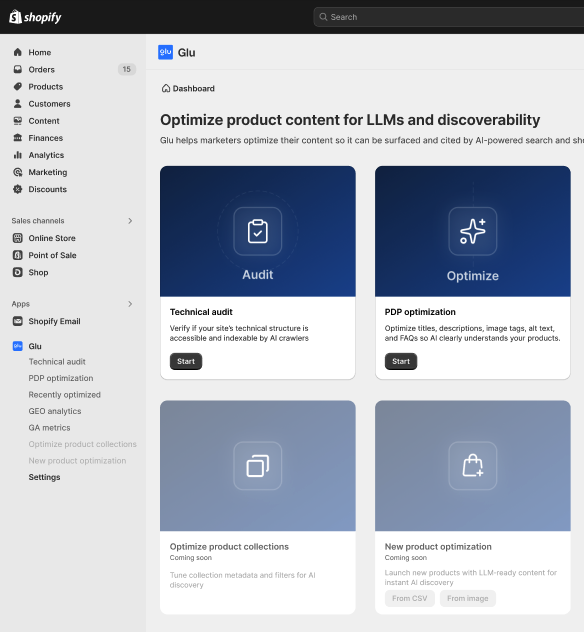Open PDP optimization sidebar sub-item
Screen dimensions: 584x632
60,378
